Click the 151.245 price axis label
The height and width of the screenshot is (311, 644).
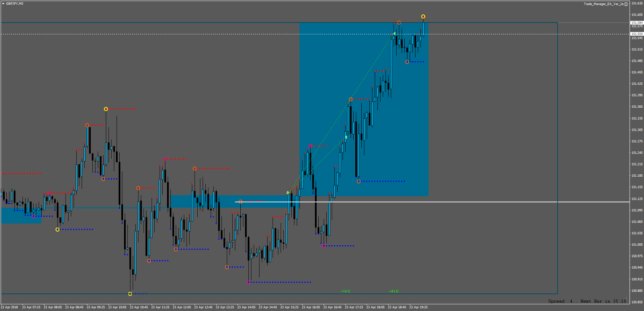[637, 153]
